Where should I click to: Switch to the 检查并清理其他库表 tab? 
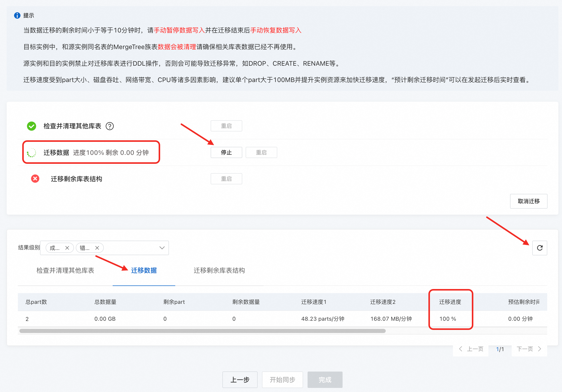pyautogui.click(x=65, y=270)
